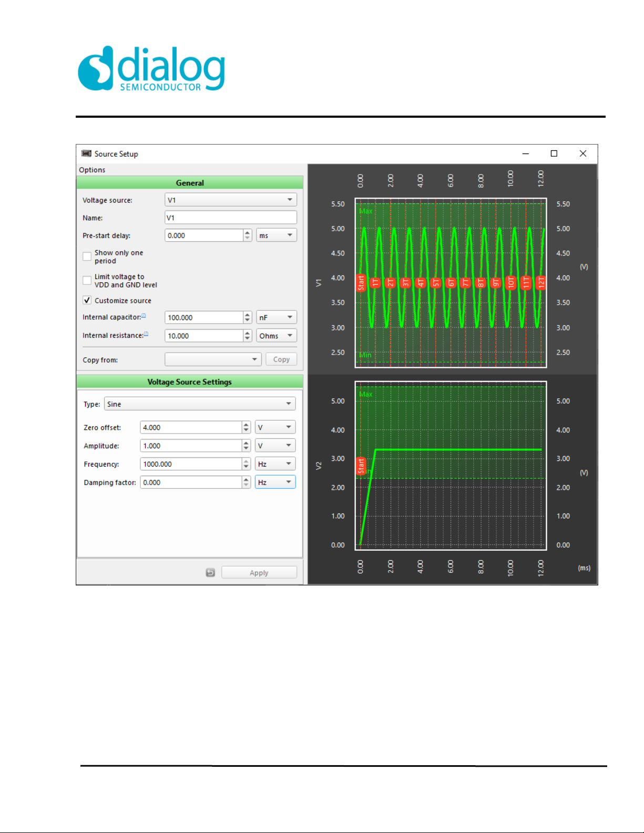
Task: Minimize the Source Setup window
Action: (525, 153)
